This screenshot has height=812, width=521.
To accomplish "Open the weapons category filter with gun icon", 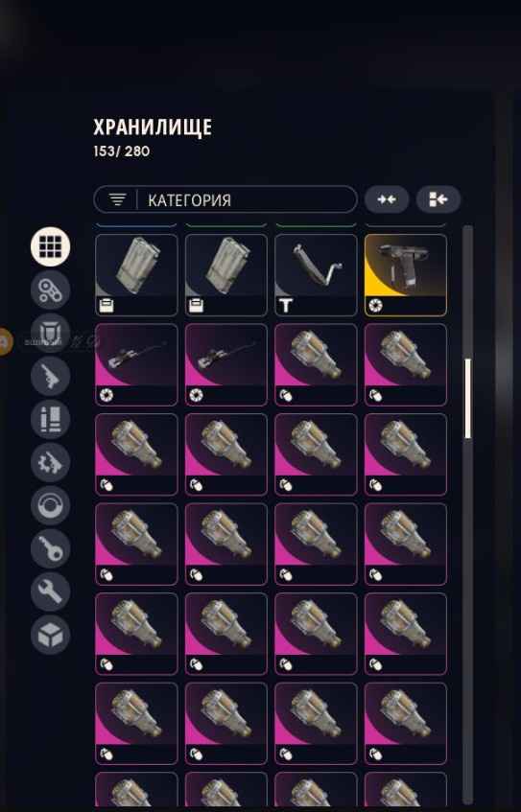I will 50,376.
